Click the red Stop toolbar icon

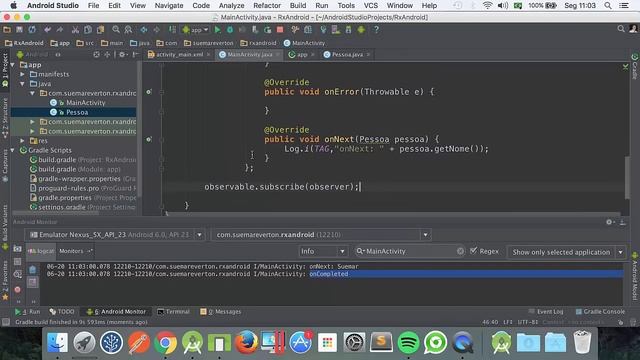click(x=280, y=29)
